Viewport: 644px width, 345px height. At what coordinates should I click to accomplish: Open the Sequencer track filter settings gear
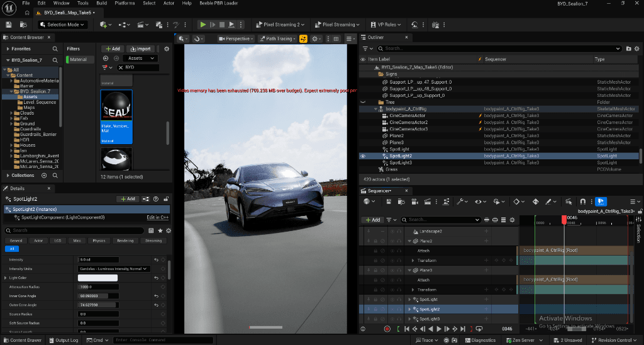click(512, 220)
